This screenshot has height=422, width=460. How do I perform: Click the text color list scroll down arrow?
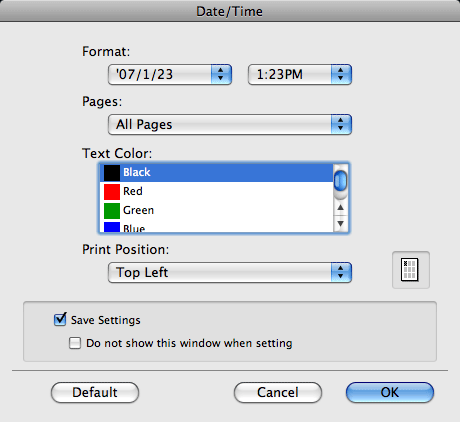coord(340,223)
